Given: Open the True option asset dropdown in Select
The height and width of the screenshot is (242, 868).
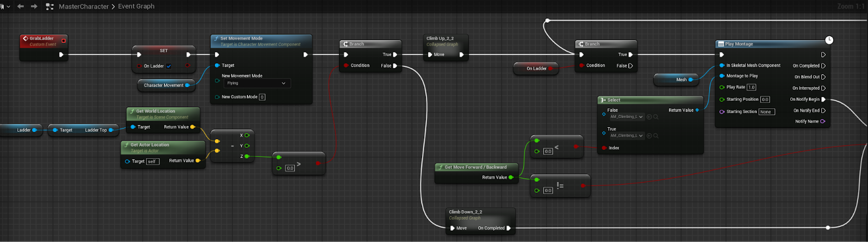Looking at the screenshot, I should (x=627, y=136).
